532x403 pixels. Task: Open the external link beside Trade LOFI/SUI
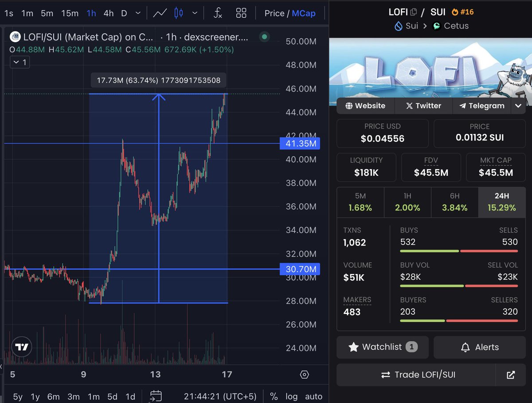pos(511,375)
